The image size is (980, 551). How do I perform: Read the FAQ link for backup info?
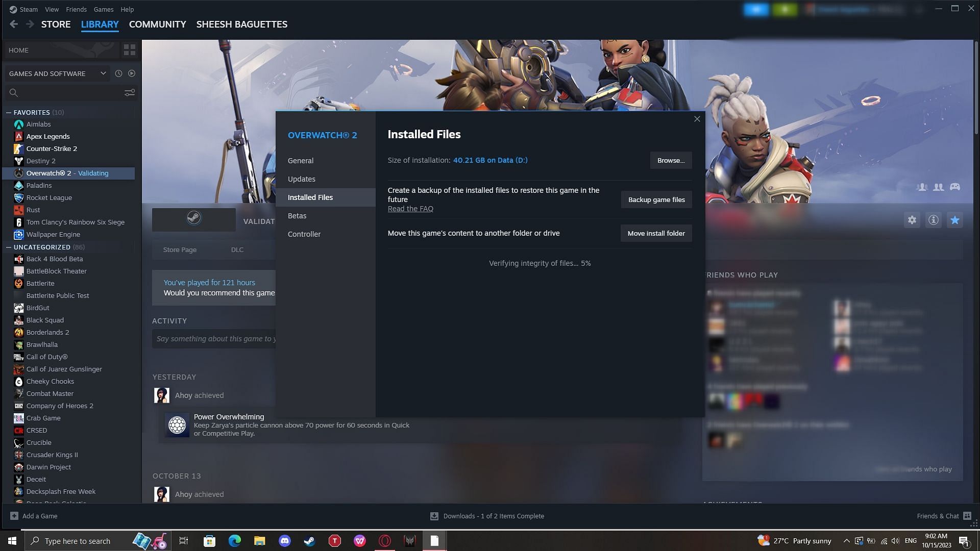410,209
